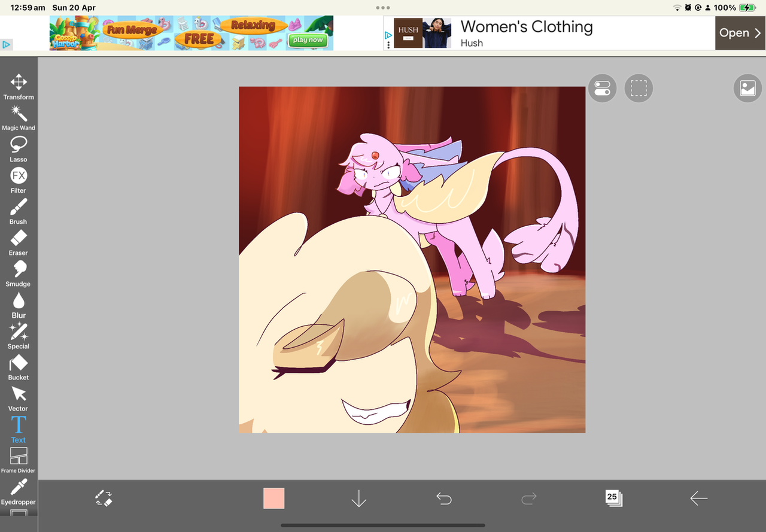Open the FX Filter tool

[x=19, y=180]
